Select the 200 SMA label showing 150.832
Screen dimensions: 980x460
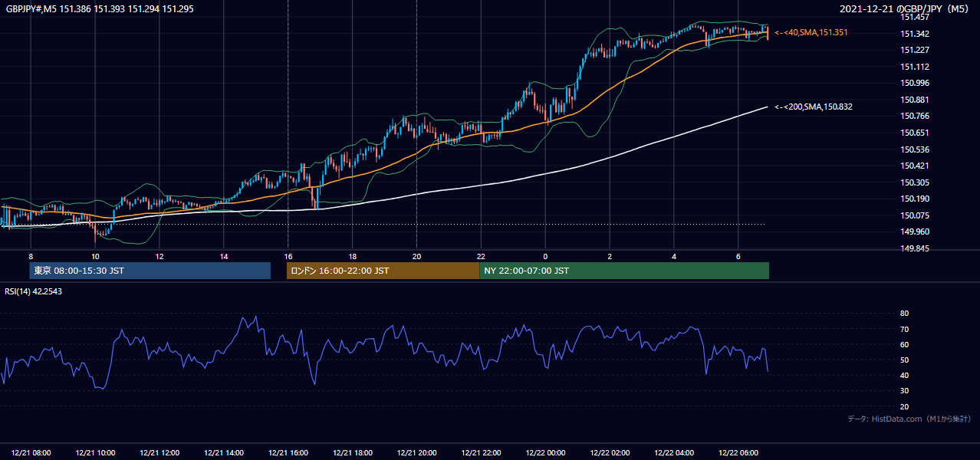[x=813, y=107]
